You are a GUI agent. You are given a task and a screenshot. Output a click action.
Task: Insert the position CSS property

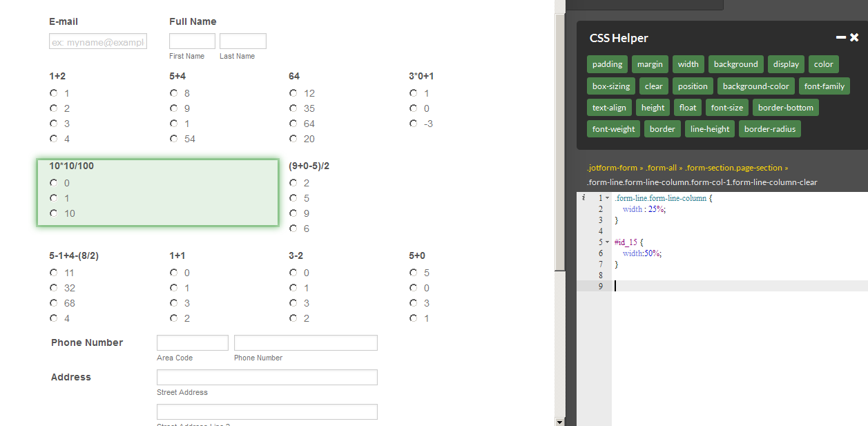coord(693,86)
